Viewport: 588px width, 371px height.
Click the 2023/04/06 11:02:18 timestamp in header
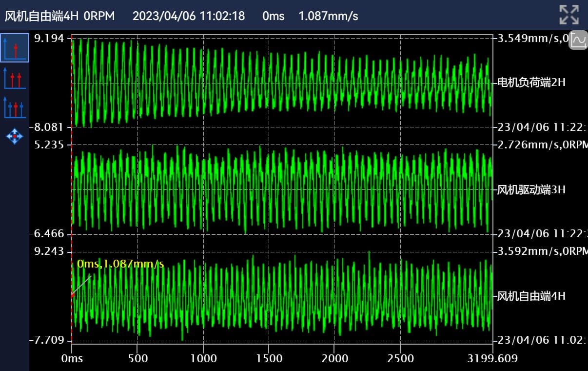coord(189,16)
